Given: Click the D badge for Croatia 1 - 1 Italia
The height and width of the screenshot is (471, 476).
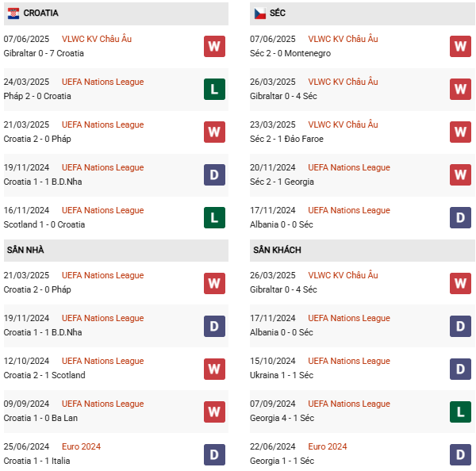Looking at the screenshot, I should point(214,454).
